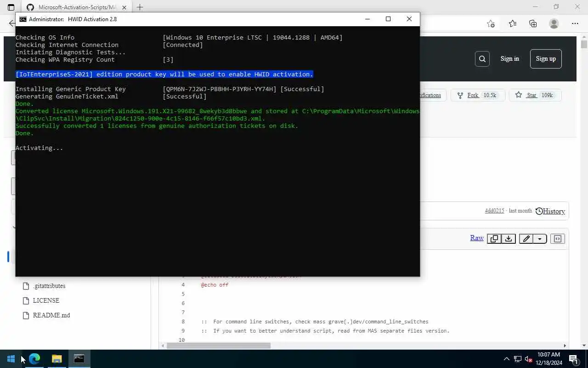Open the notification center icon

pyautogui.click(x=573, y=359)
